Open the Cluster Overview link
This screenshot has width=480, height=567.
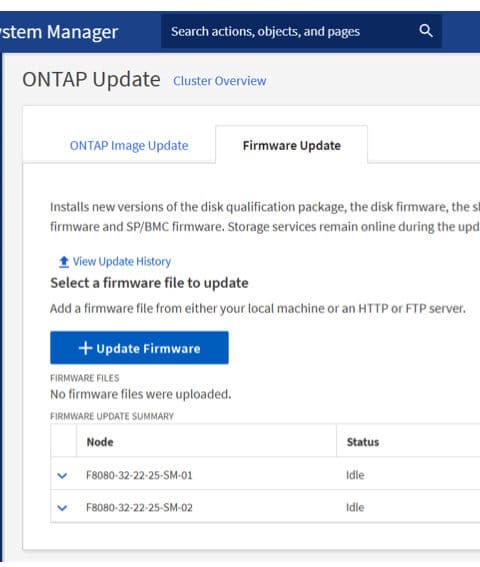point(220,81)
